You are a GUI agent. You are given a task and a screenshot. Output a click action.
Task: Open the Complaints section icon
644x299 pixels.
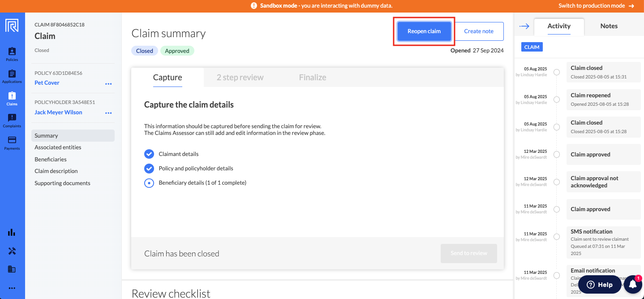pyautogui.click(x=12, y=120)
